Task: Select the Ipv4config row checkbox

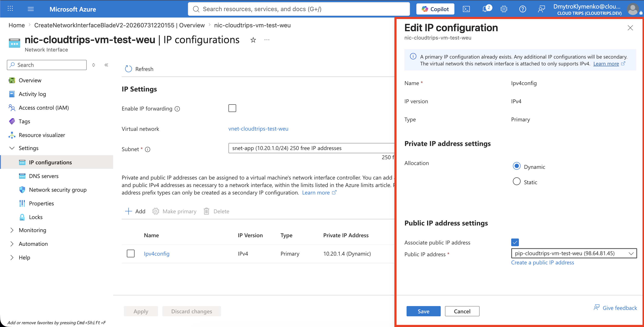Action: 130,253
